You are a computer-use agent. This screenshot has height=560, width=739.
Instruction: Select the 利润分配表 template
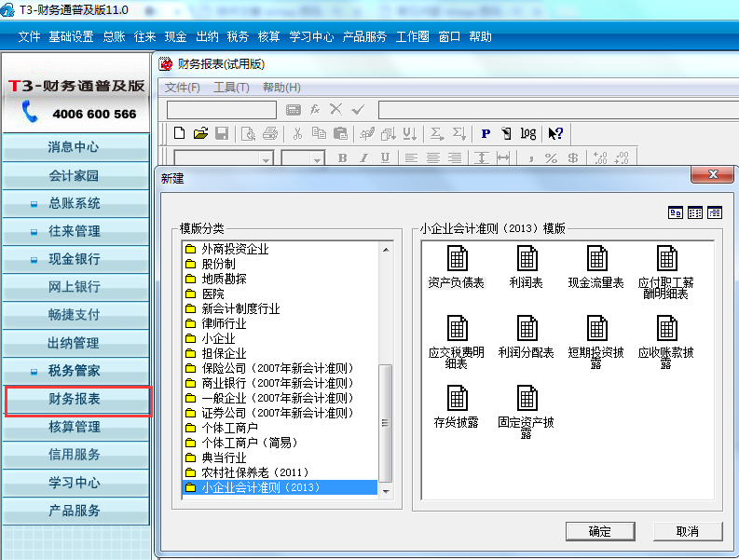526,336
